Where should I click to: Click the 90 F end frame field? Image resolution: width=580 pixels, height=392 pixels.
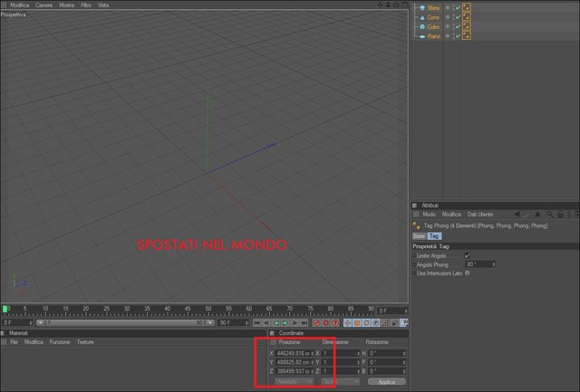pyautogui.click(x=233, y=323)
